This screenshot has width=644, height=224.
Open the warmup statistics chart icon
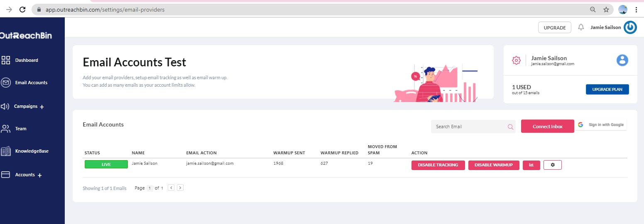click(x=531, y=165)
